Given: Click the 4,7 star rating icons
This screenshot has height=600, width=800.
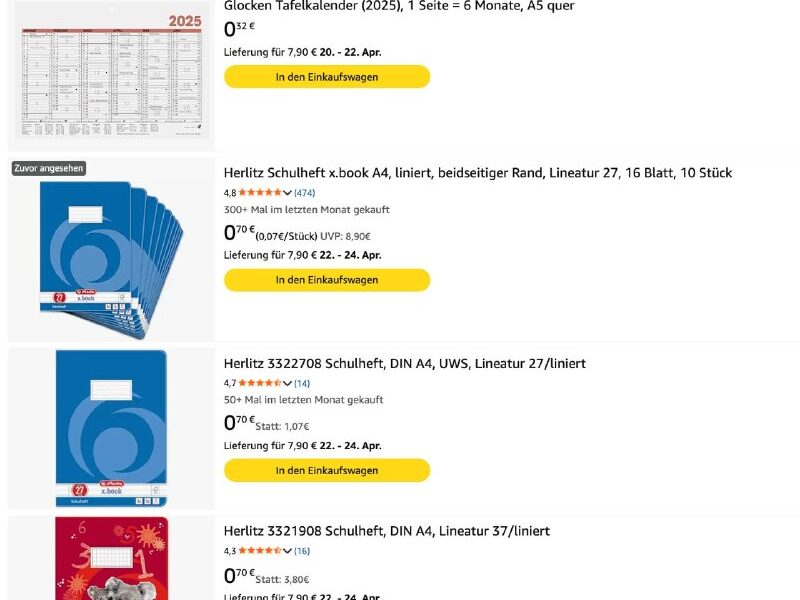Looking at the screenshot, I should [x=260, y=383].
